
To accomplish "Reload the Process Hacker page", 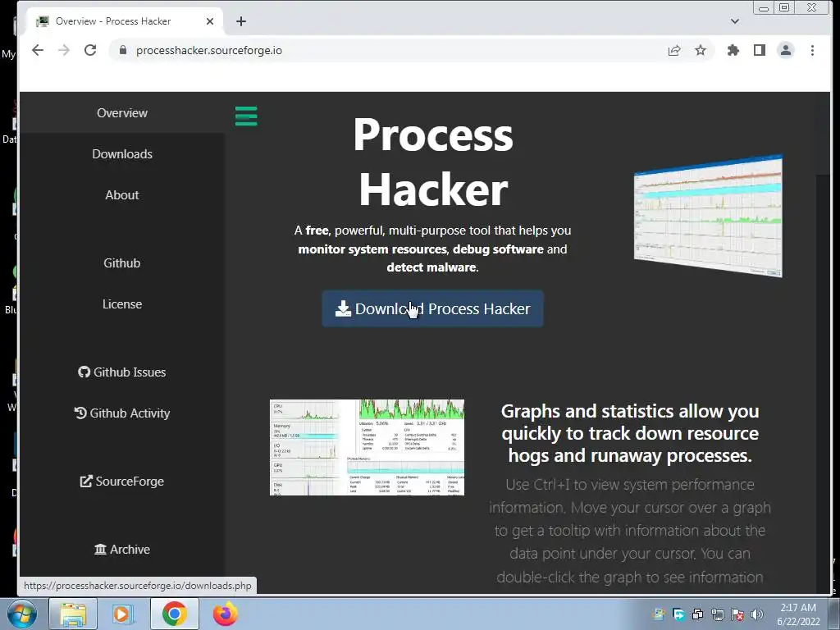I will (x=90, y=50).
